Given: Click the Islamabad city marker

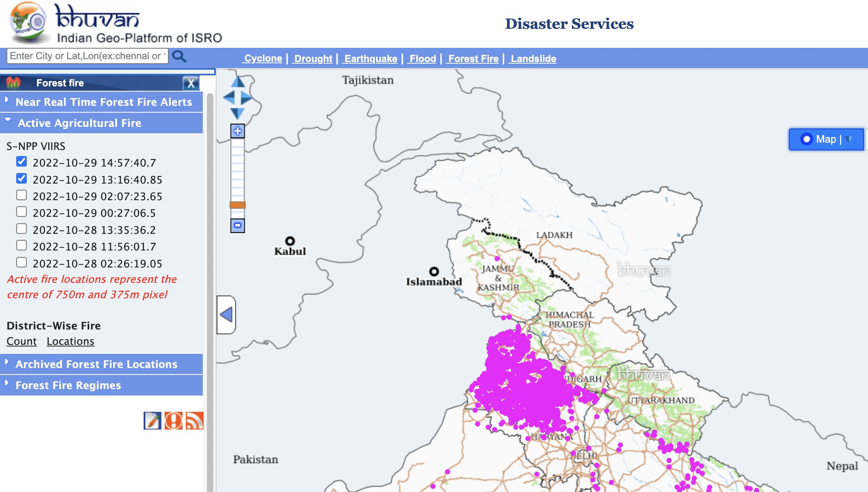Looking at the screenshot, I should [434, 271].
